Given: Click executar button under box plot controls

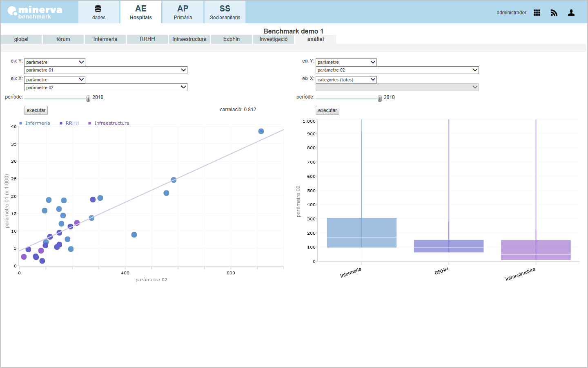Looking at the screenshot, I should (327, 110).
